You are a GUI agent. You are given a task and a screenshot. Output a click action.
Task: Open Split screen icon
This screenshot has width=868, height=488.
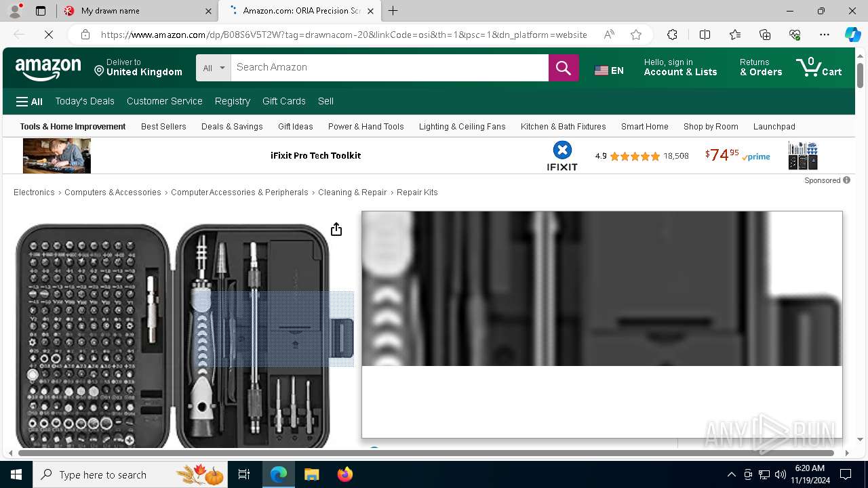705,35
